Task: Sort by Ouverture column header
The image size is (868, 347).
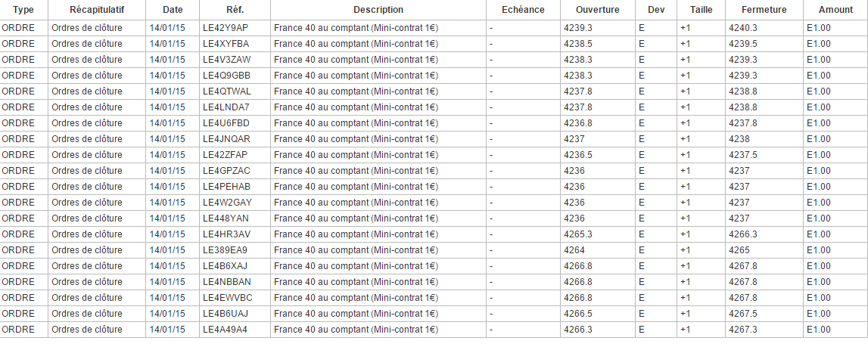Action: click(x=597, y=10)
